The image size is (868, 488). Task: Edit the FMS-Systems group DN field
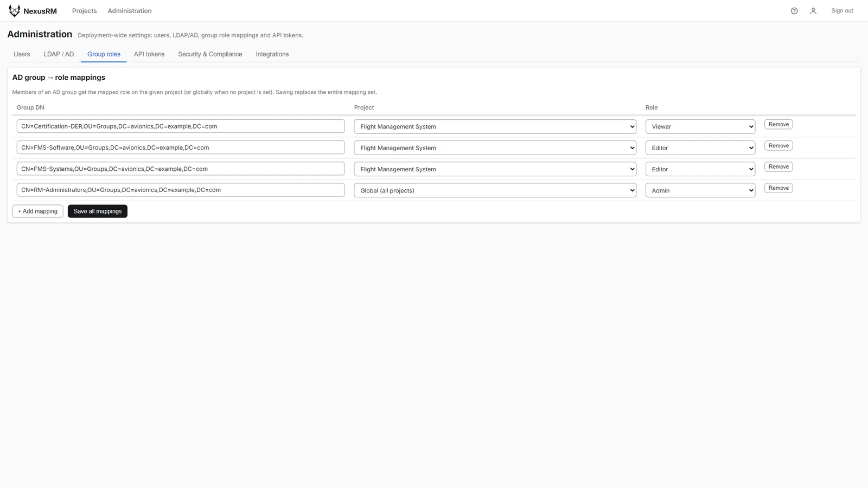pos(181,169)
